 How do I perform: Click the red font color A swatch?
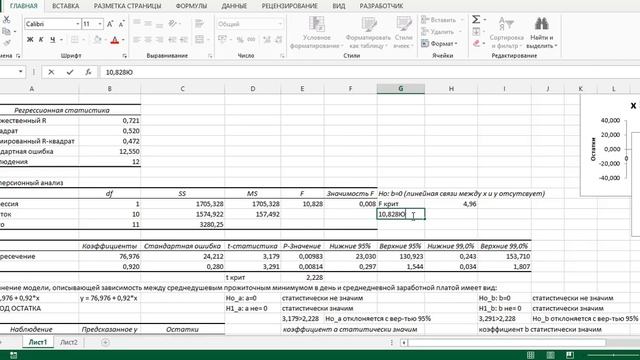115,40
